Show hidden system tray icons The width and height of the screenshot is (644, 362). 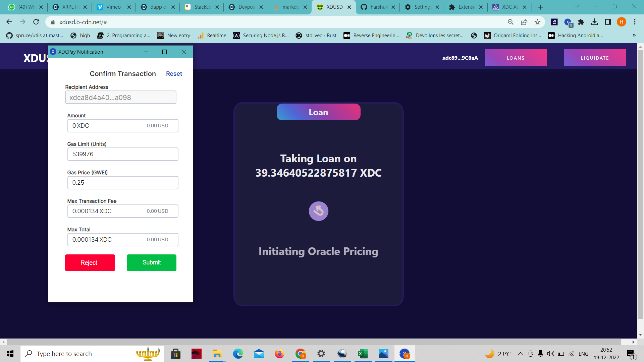(x=520, y=354)
